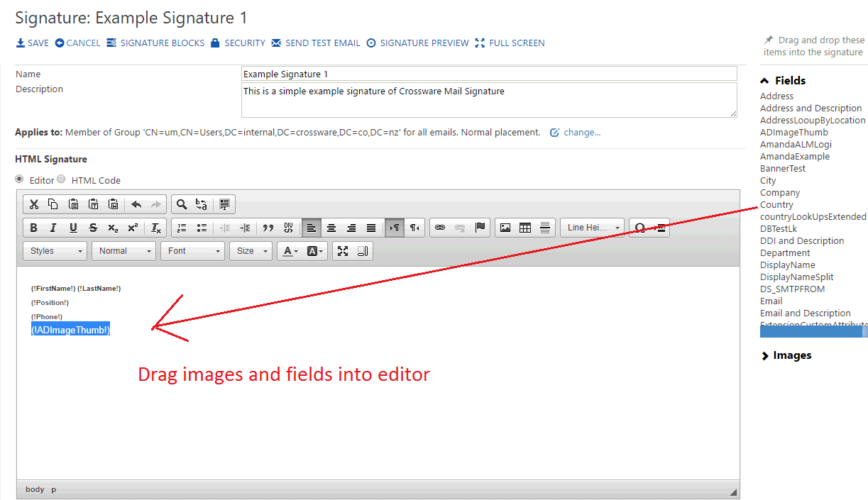Set text direction left to right
Screen dimensions: 868x500
pyautogui.click(x=395, y=228)
